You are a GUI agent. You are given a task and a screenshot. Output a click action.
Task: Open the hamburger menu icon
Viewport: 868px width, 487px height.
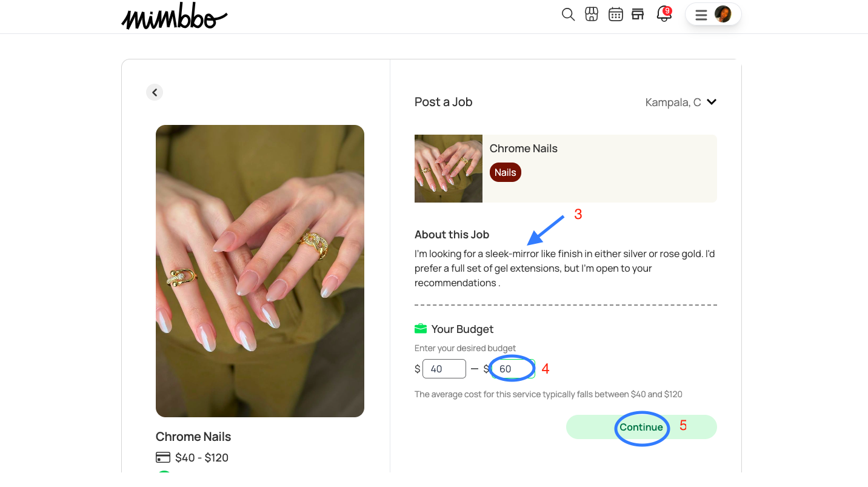click(x=701, y=15)
